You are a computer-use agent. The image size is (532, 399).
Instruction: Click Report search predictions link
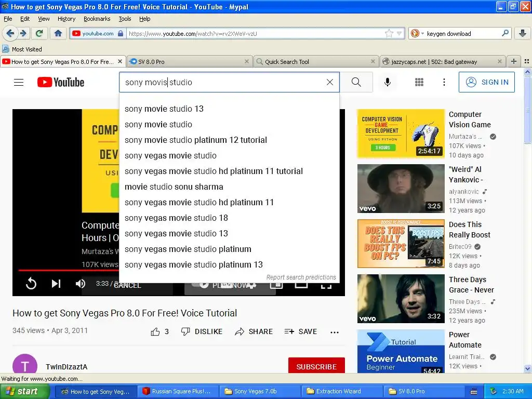click(x=301, y=277)
